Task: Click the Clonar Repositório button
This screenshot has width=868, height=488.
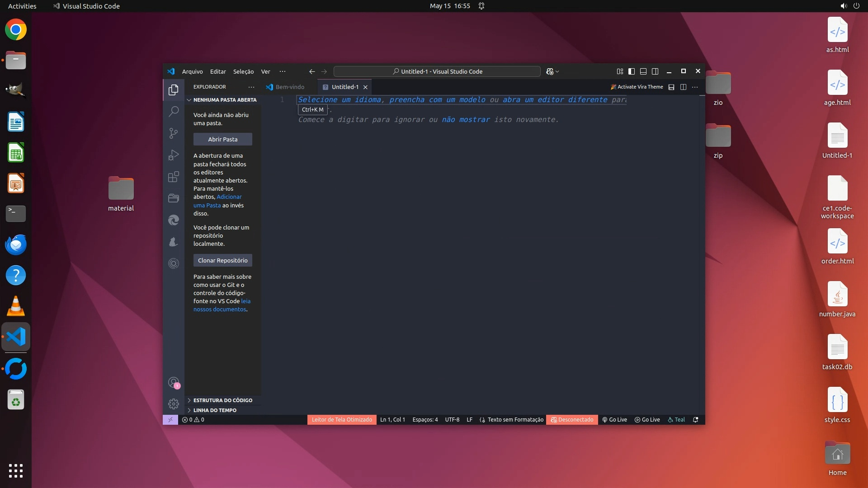Action: coord(222,260)
